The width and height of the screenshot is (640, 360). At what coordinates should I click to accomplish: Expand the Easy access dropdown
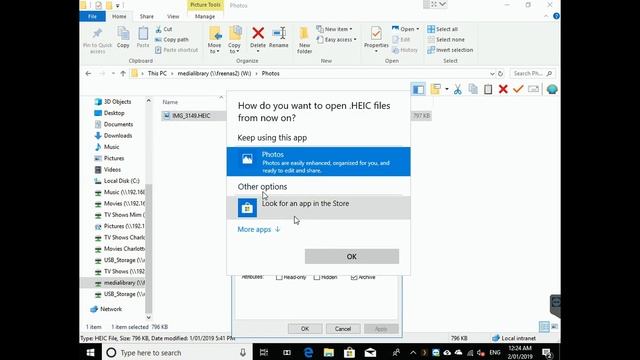pos(337,40)
